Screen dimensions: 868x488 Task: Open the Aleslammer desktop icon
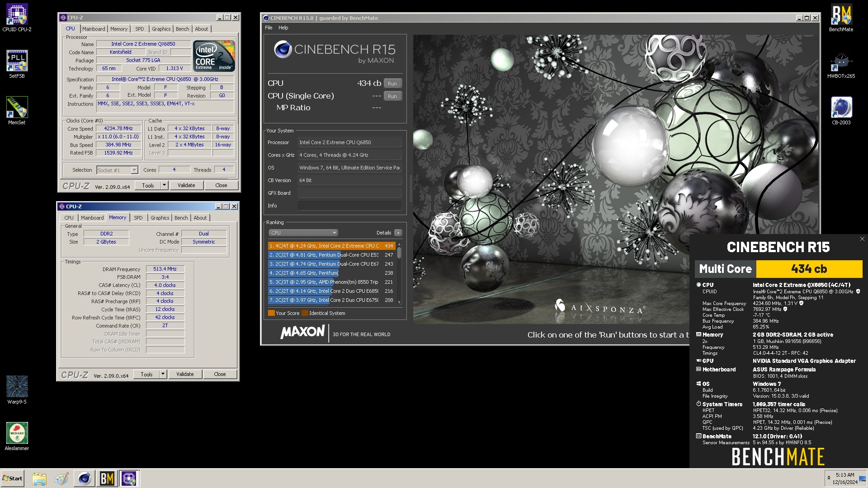[x=17, y=437]
